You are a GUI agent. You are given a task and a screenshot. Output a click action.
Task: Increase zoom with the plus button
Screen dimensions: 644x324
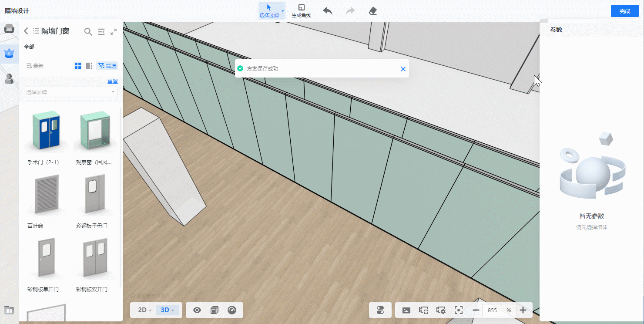[523, 310]
